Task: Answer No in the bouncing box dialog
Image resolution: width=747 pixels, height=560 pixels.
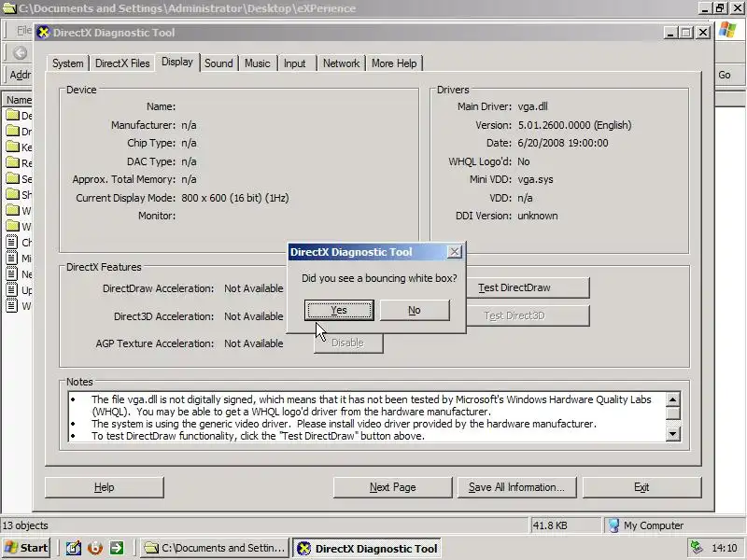Action: point(414,310)
